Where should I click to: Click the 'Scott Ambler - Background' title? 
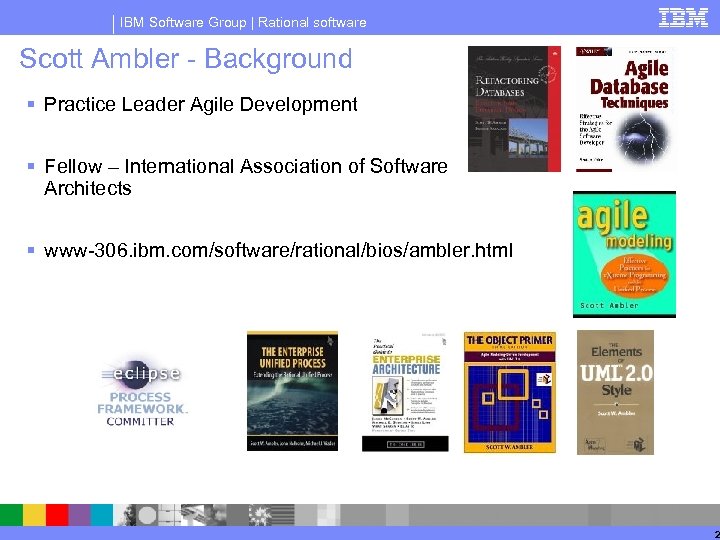click(186, 59)
